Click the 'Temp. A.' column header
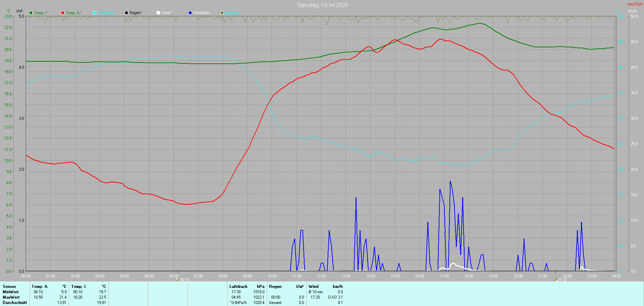The image size is (644, 306). coord(40,287)
